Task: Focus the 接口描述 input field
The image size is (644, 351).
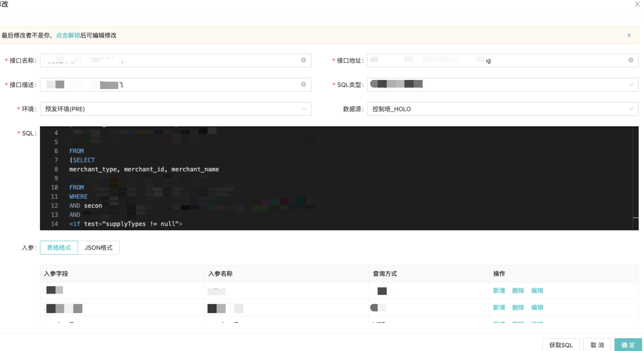Action: (x=175, y=84)
